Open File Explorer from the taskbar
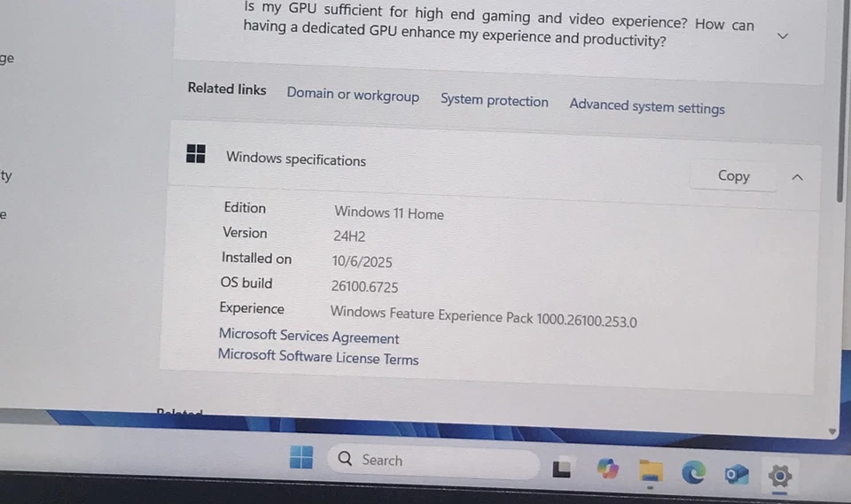This screenshot has height=504, width=851. tap(650, 471)
